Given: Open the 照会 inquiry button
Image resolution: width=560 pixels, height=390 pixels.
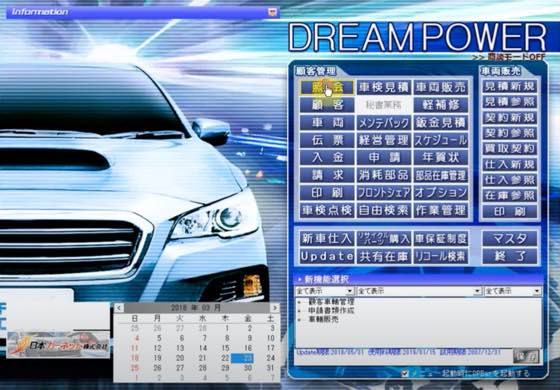Looking at the screenshot, I should click(327, 88).
